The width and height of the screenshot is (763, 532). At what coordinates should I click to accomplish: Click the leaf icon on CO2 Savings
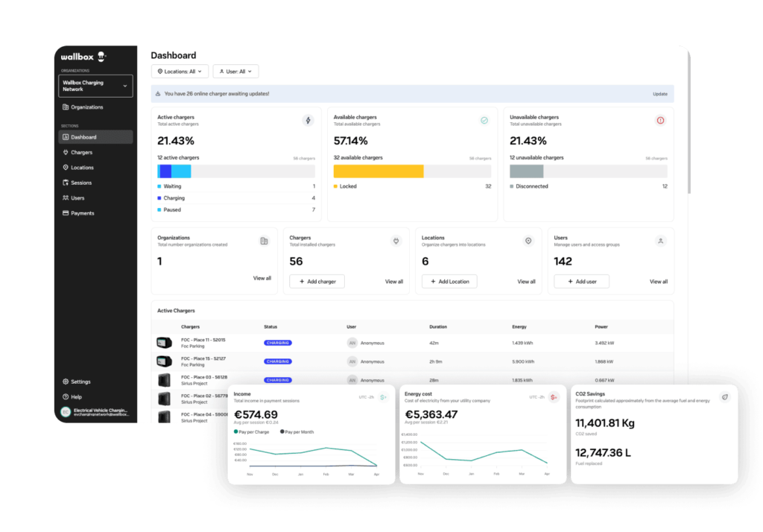(x=724, y=397)
